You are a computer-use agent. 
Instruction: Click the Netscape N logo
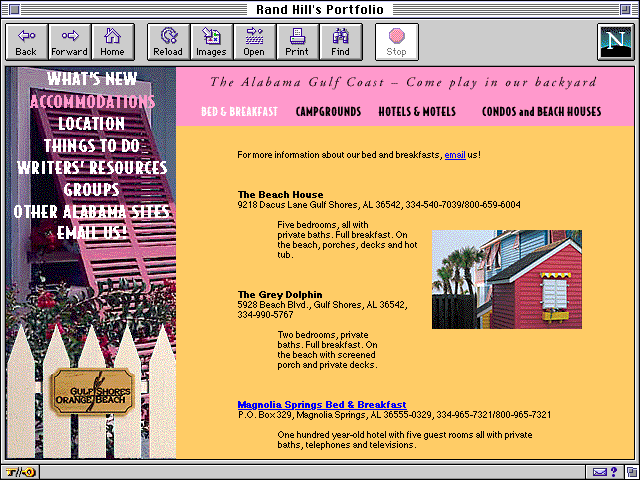pyautogui.click(x=616, y=42)
